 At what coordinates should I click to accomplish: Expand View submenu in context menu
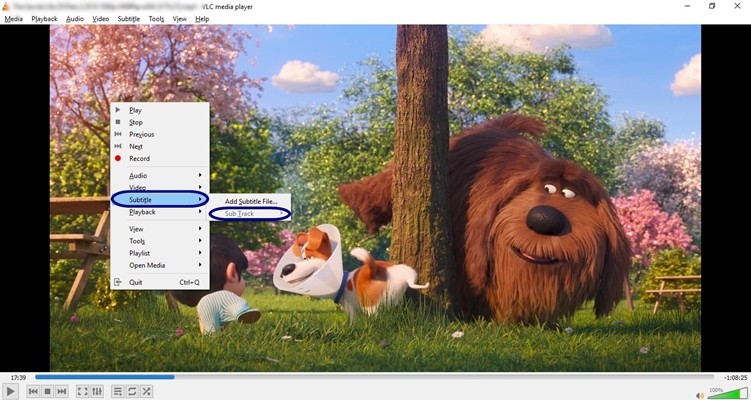click(x=159, y=229)
